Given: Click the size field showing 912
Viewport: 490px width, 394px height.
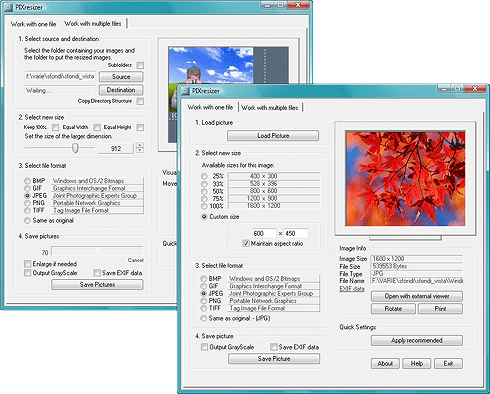Looking at the screenshot, I should pyautogui.click(x=116, y=149).
